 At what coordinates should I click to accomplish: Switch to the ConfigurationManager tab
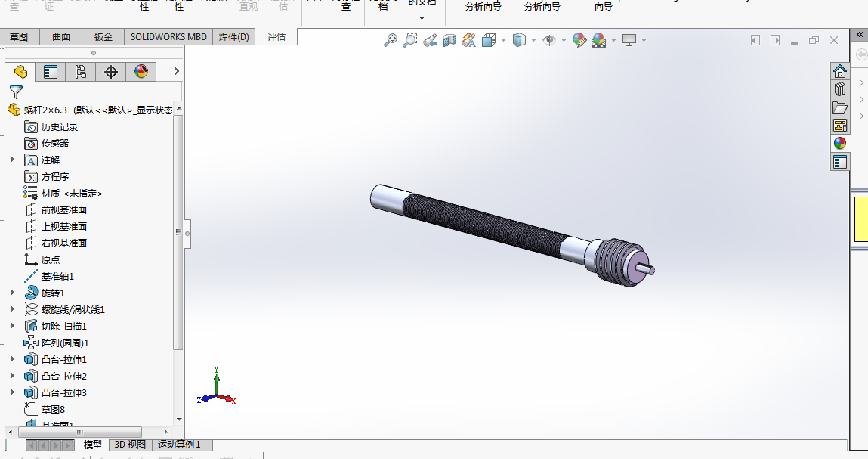80,72
